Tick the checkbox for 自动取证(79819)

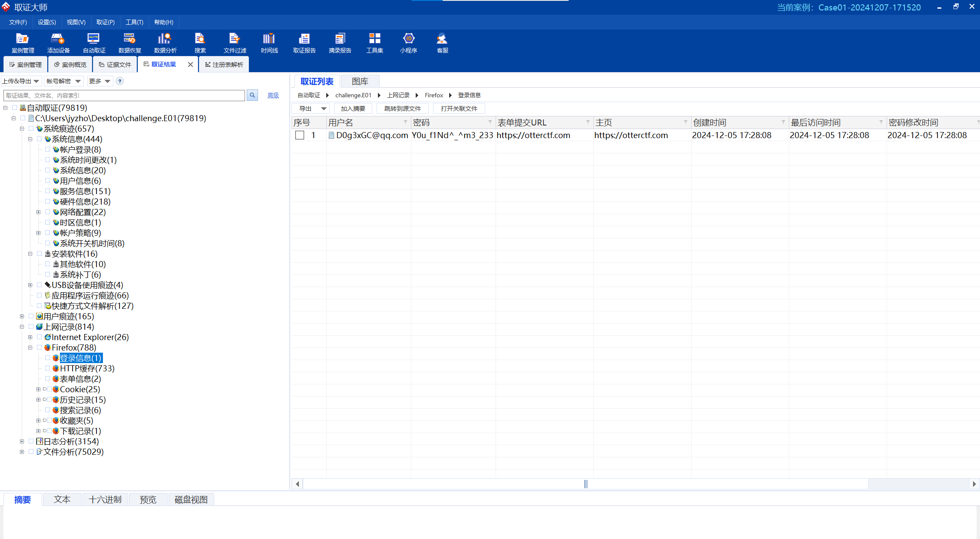coord(15,108)
